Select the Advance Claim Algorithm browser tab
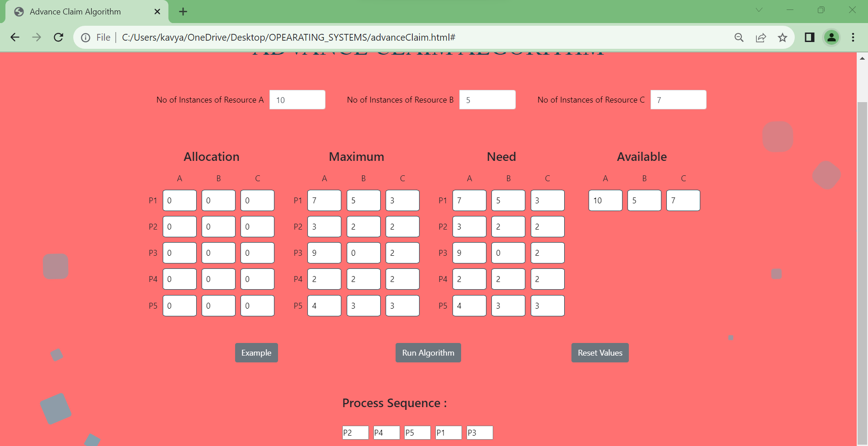868x446 pixels. [75, 11]
